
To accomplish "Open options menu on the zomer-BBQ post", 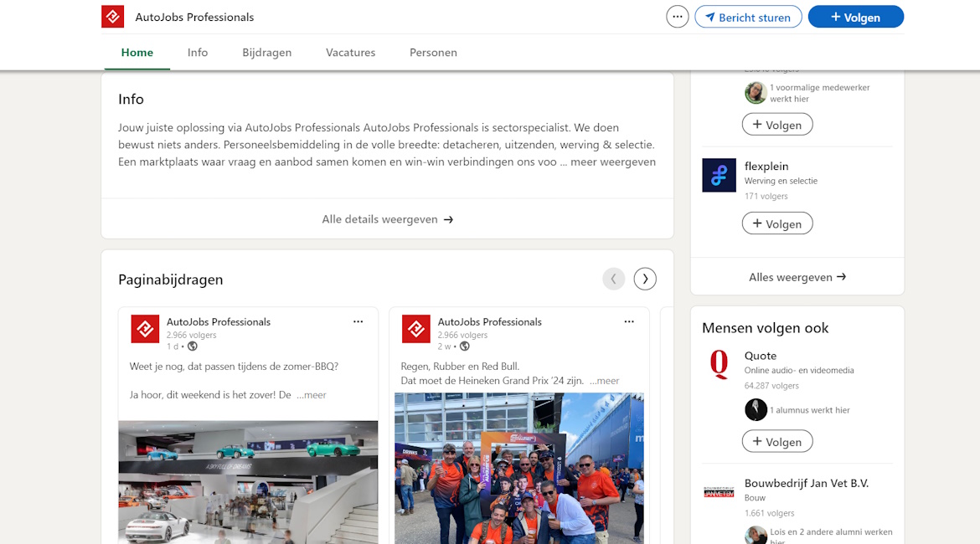I will (358, 321).
